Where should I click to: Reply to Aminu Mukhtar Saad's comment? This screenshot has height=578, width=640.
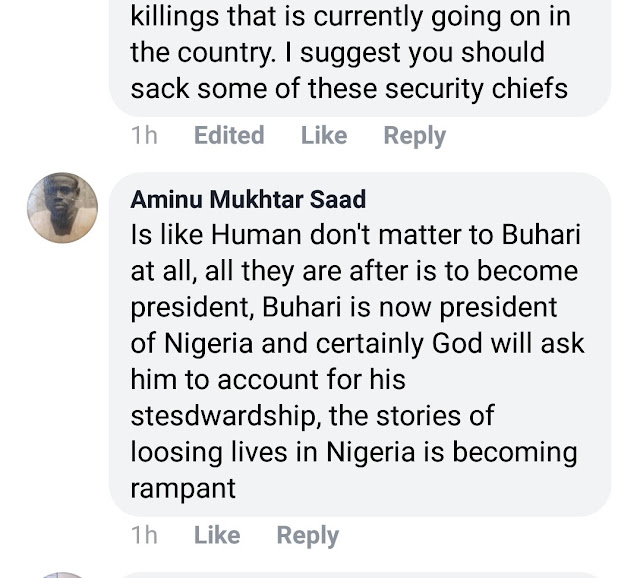[307, 536]
